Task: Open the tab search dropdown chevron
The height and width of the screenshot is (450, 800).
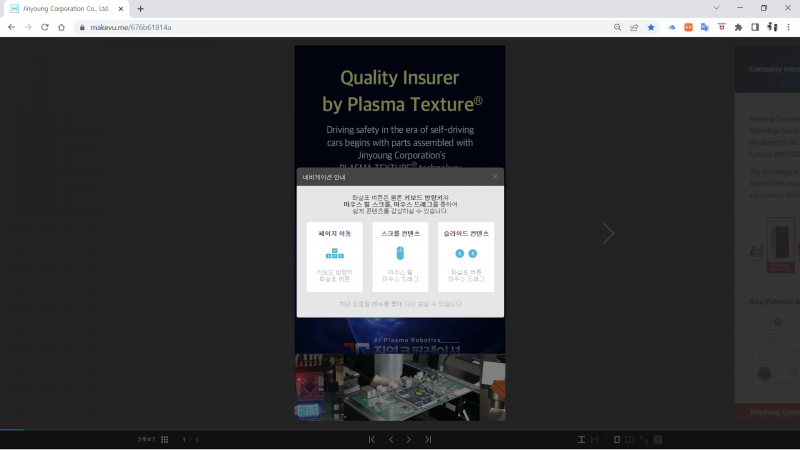Action: click(x=716, y=8)
